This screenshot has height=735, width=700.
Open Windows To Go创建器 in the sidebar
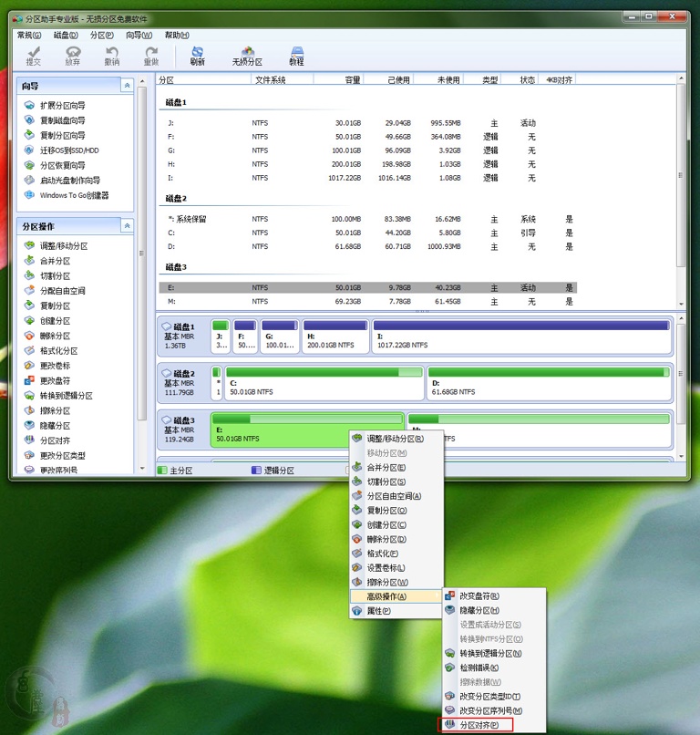[73, 195]
